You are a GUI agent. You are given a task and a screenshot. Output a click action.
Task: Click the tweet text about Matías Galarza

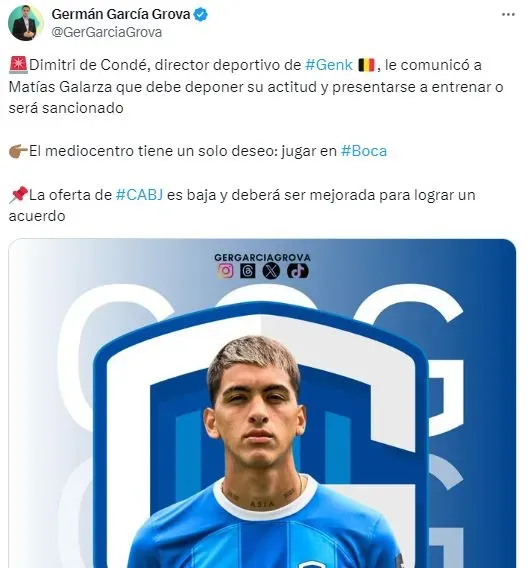click(x=256, y=87)
